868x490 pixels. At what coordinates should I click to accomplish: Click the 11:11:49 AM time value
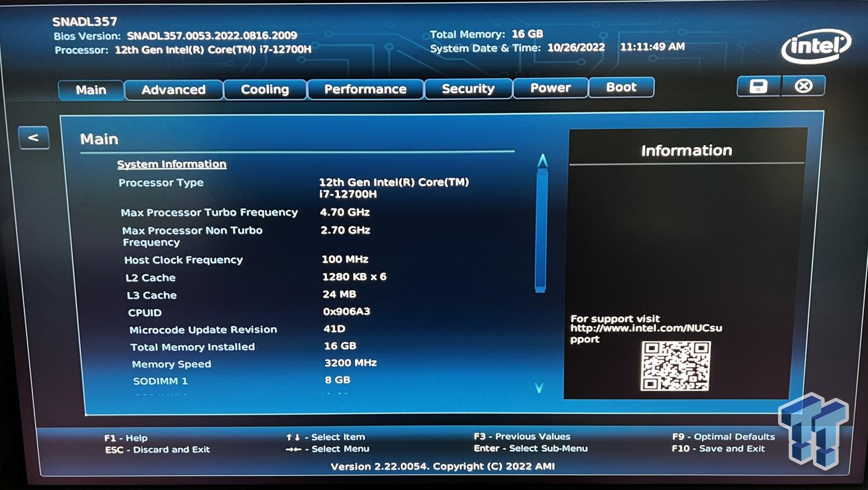tap(652, 46)
